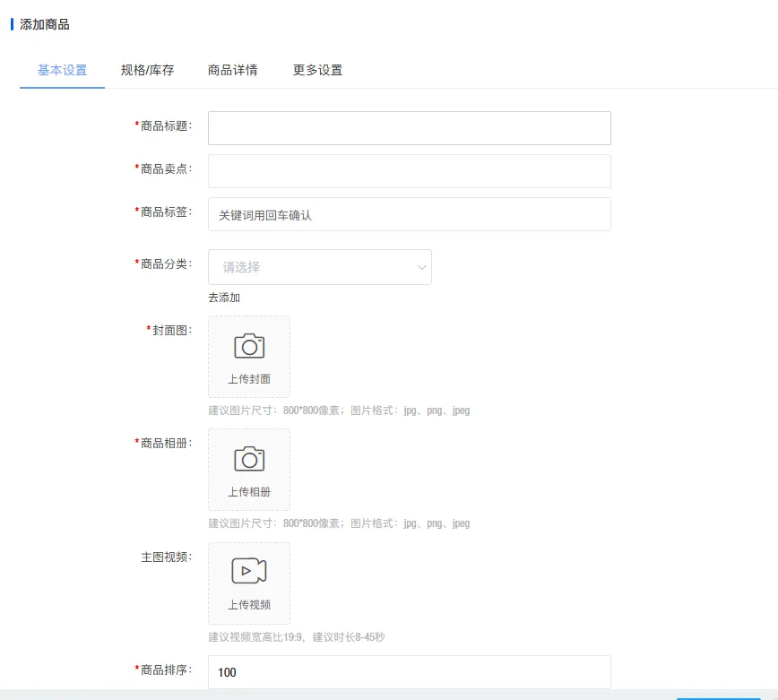778x700 pixels.
Task: Focus the 商品卖点 text field
Action: [x=408, y=170]
